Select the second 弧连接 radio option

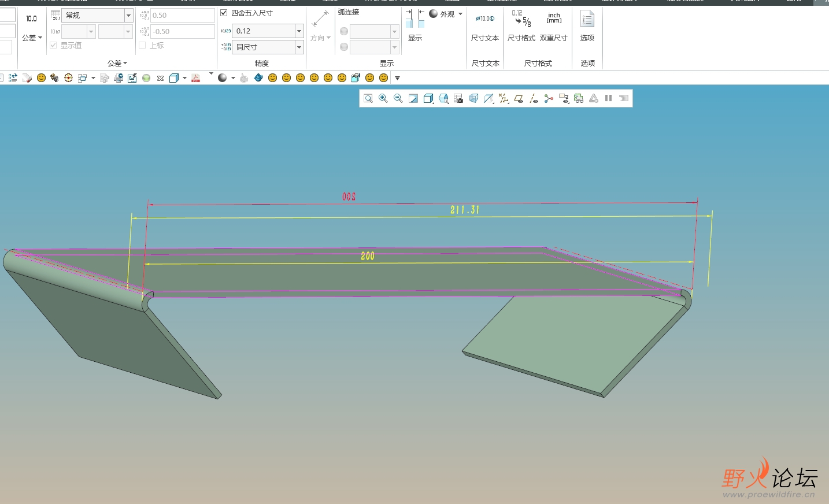[344, 47]
